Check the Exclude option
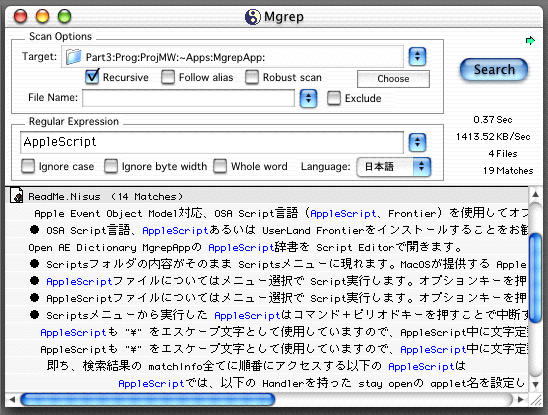Screen dimensions: 548x415 tap(334, 98)
